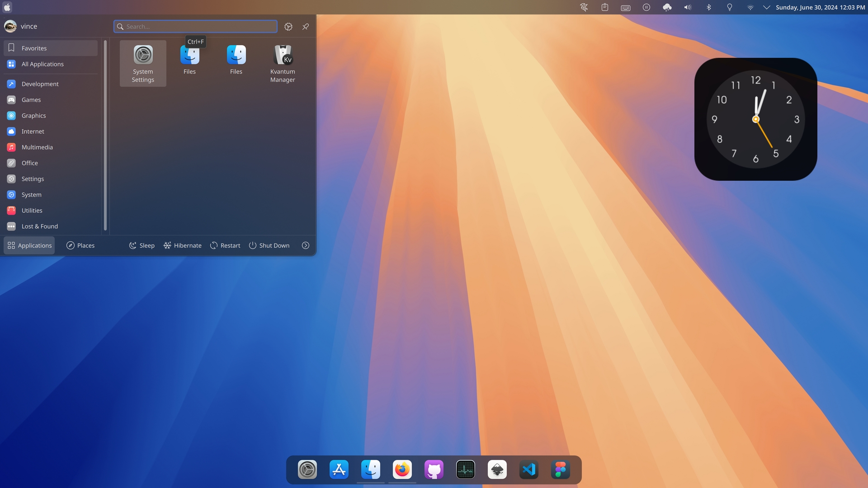This screenshot has height=488, width=868.
Task: Click the Shut Down button
Action: 269,245
